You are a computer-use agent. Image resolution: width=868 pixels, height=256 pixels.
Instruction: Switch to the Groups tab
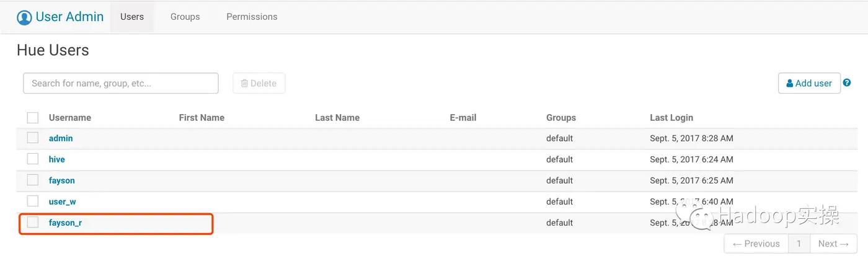(185, 17)
